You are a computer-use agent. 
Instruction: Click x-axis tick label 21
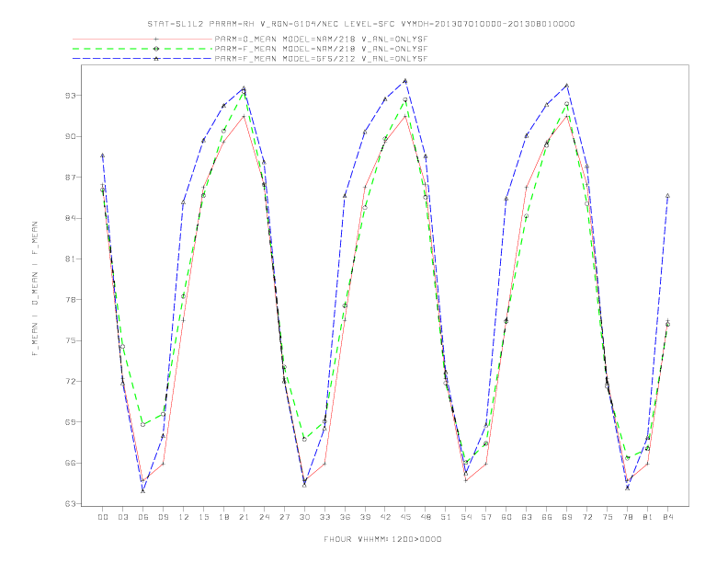point(244,517)
